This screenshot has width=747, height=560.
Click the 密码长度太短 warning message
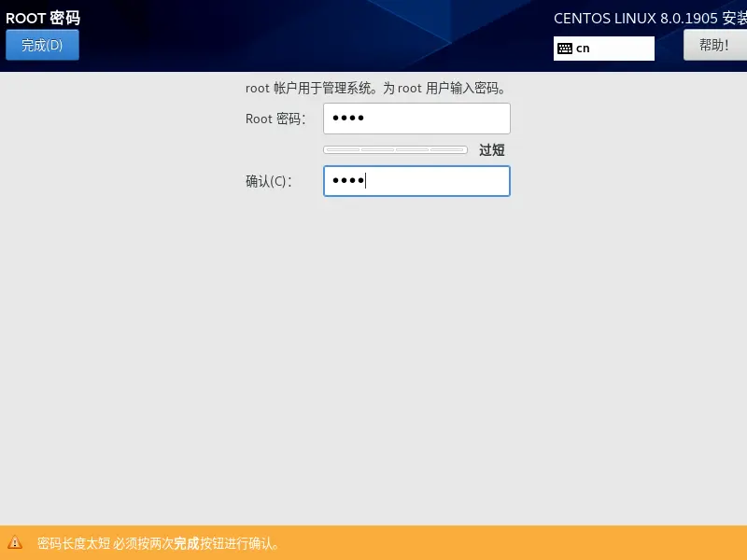(158, 543)
